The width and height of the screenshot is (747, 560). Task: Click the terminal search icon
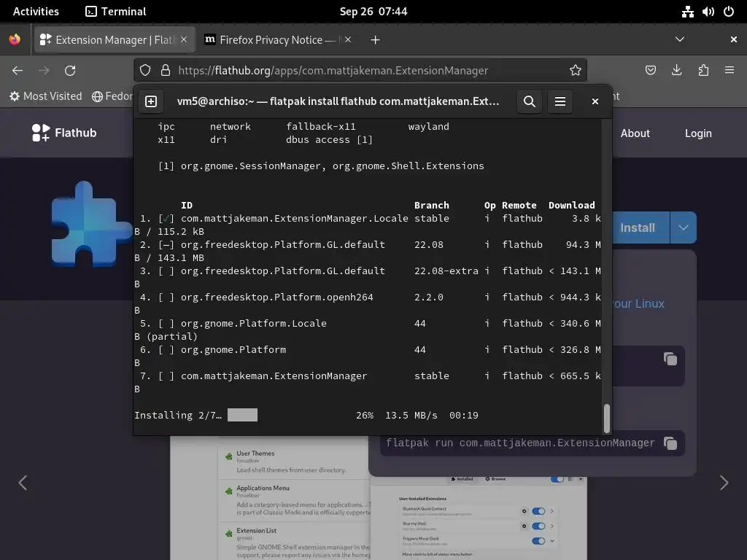click(x=530, y=101)
